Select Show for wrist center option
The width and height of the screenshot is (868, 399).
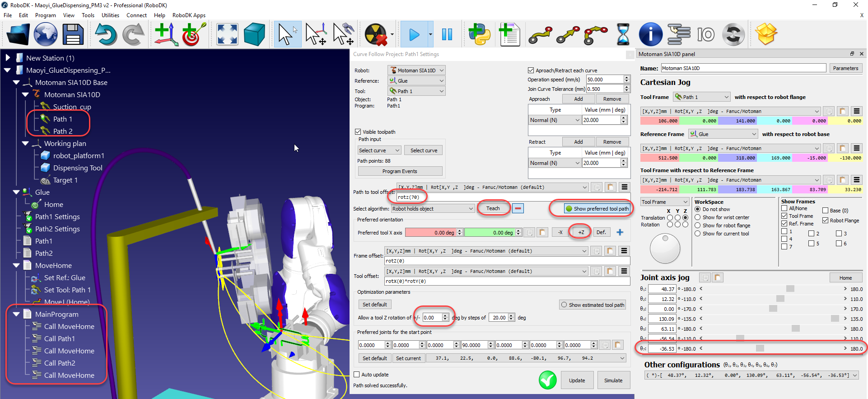tap(698, 217)
